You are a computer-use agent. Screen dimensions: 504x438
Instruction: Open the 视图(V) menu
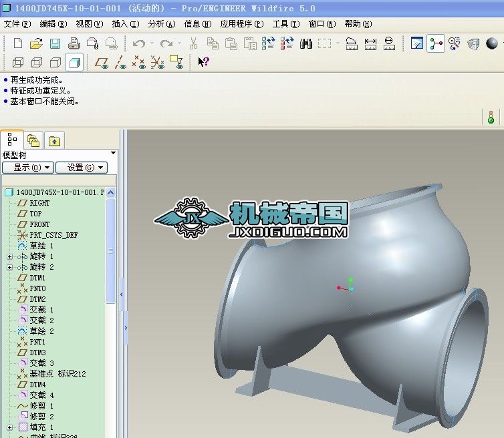point(90,24)
